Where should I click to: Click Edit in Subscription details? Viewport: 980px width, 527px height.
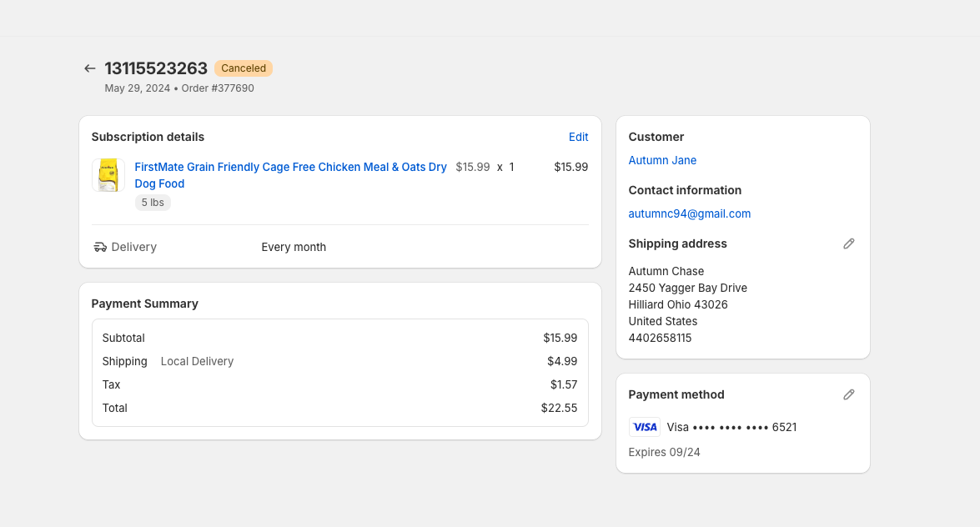pyautogui.click(x=578, y=137)
